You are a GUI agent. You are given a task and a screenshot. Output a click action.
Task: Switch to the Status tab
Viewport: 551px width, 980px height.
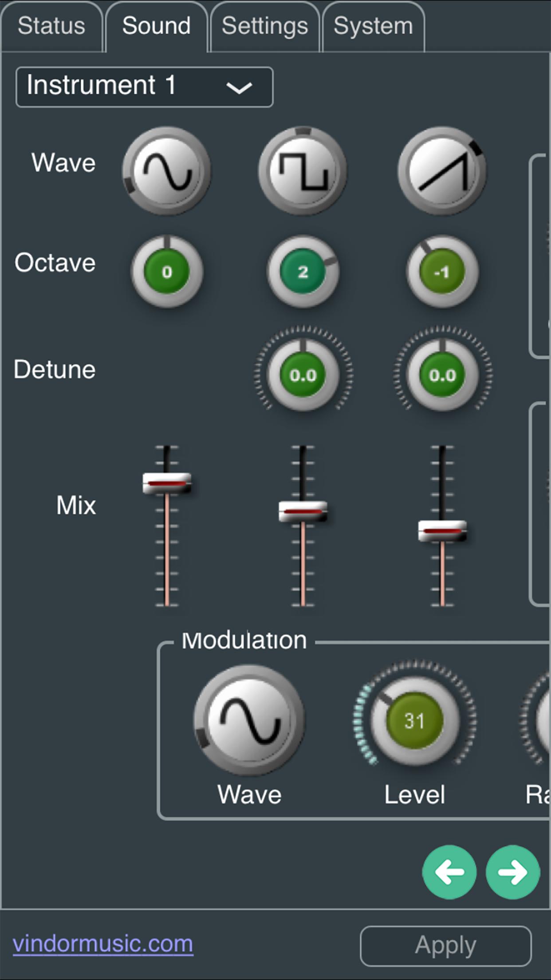click(51, 27)
